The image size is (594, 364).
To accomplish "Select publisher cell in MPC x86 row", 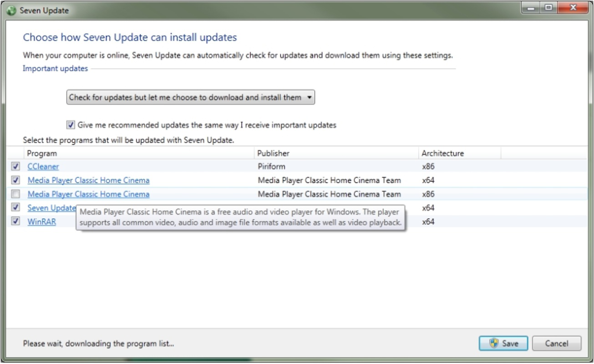I will coord(329,194).
